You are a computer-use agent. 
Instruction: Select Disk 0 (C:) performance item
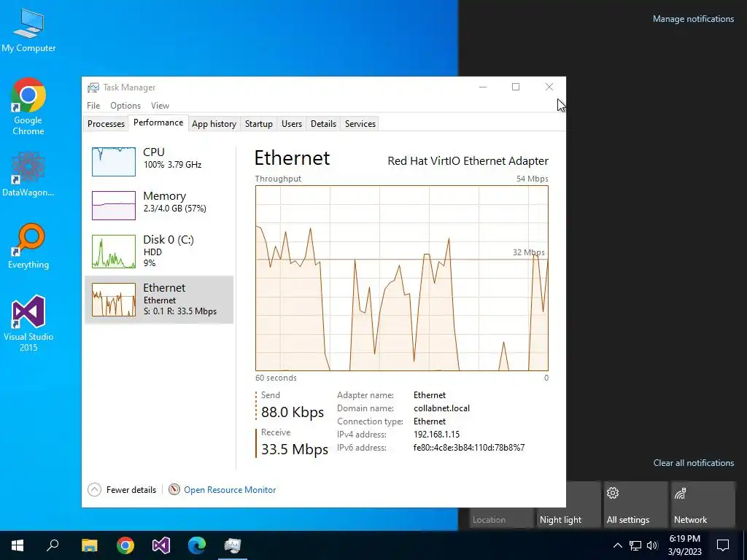click(x=158, y=251)
